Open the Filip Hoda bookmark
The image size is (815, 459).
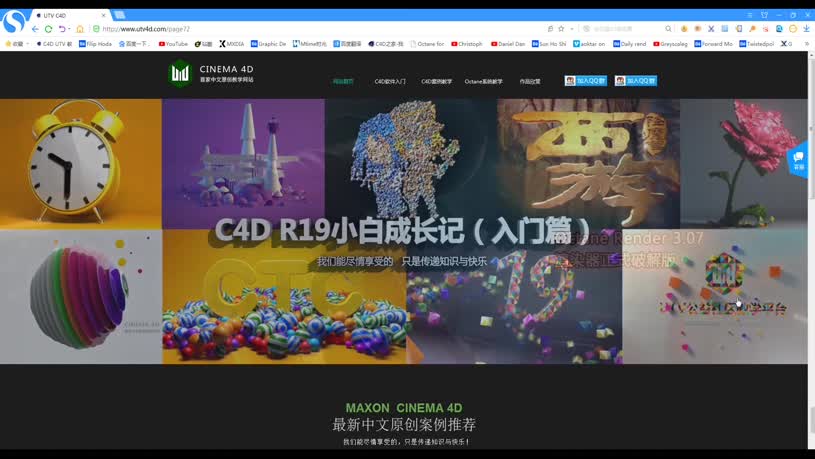pyautogui.click(x=95, y=44)
